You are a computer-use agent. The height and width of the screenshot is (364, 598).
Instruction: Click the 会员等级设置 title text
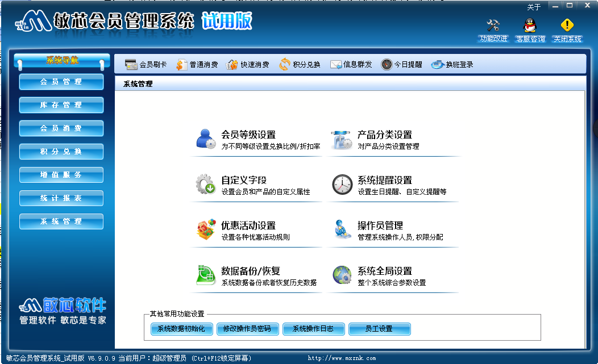tap(248, 135)
